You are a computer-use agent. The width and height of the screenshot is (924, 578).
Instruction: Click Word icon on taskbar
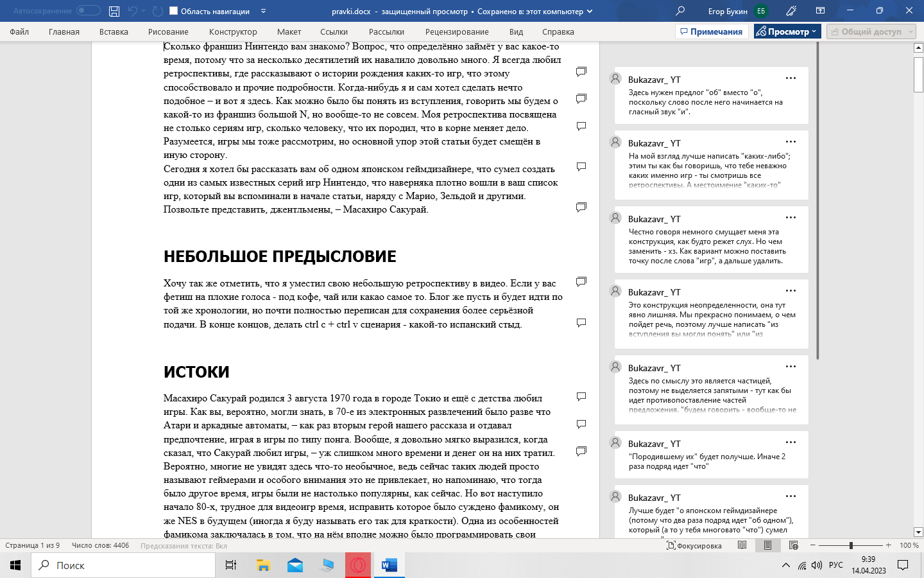(389, 565)
